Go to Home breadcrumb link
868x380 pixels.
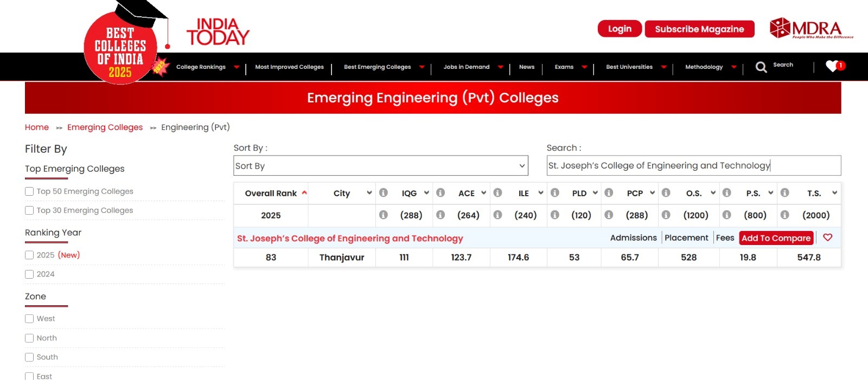coord(37,127)
